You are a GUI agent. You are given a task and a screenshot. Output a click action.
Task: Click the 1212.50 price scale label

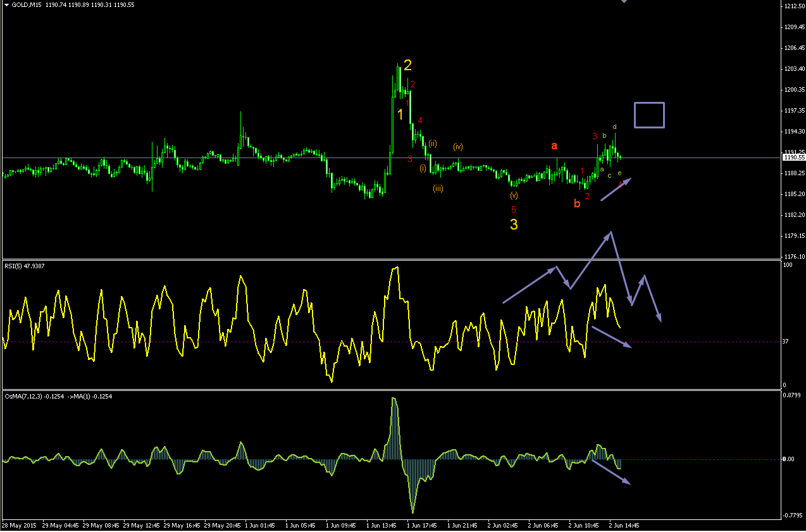pos(793,6)
